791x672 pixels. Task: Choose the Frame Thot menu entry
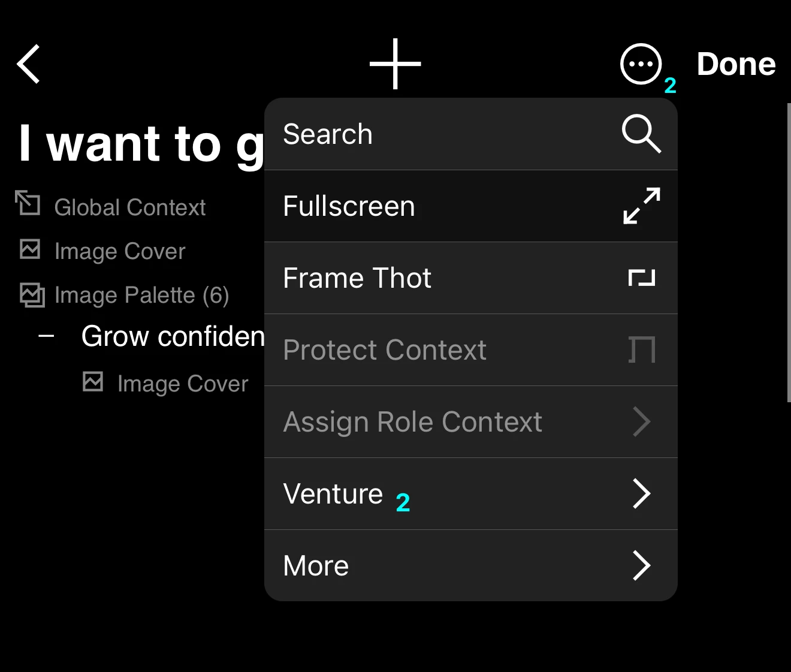coord(471,278)
